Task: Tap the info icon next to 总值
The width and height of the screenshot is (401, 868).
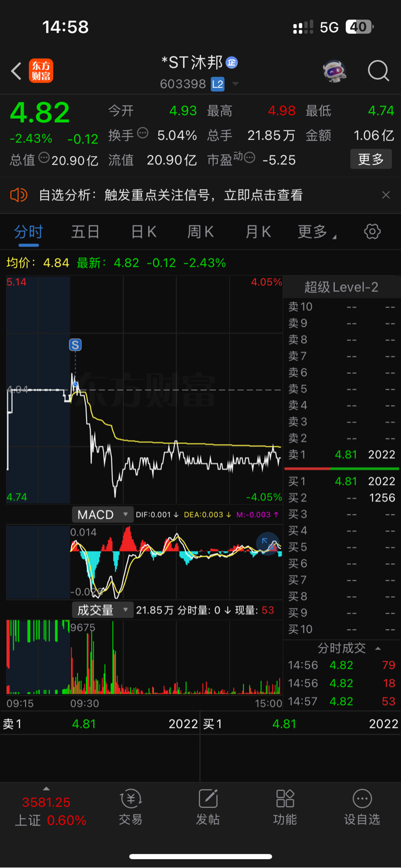Action: click(x=44, y=158)
